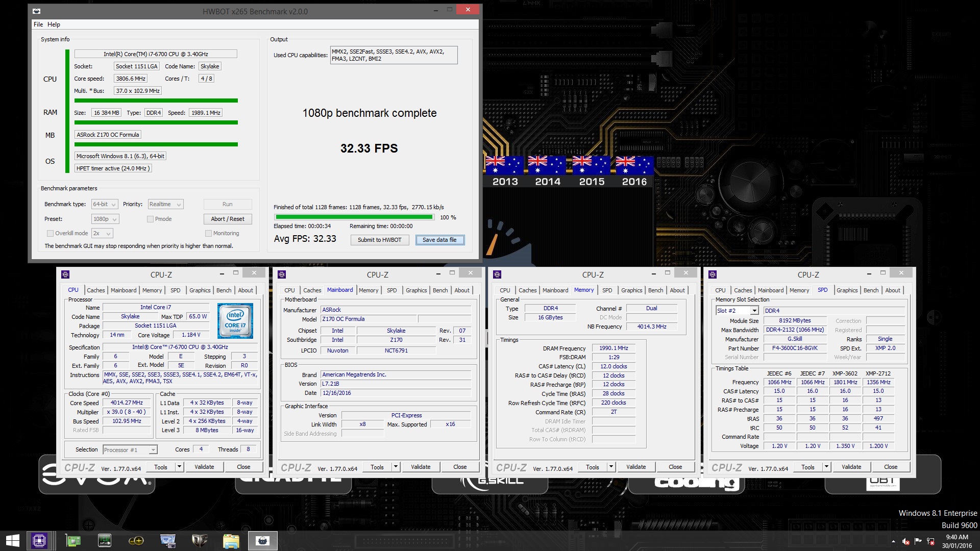Click the HWBOT x265 Benchmark taskbar icon

click(x=262, y=541)
